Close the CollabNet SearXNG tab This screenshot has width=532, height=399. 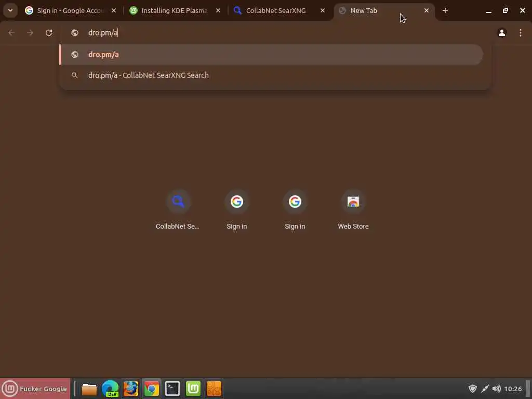[323, 10]
